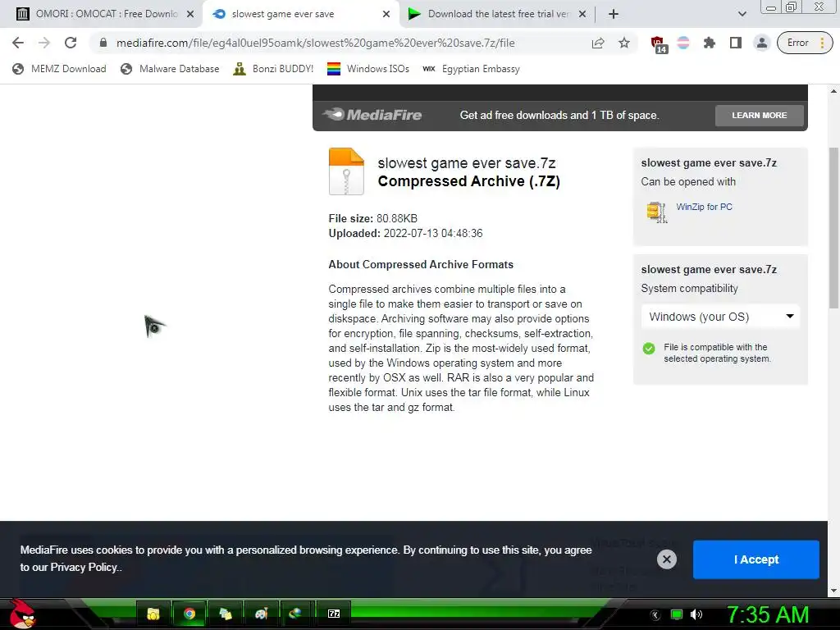Click the 7z archive file icon

click(x=346, y=171)
